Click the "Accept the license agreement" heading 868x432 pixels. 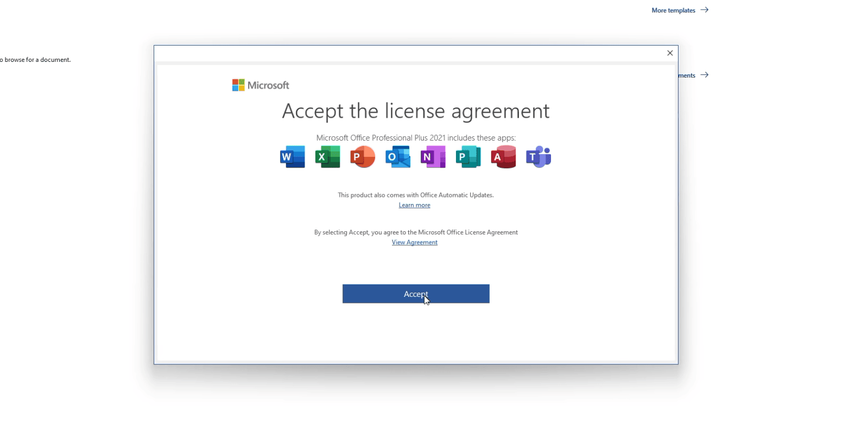tap(416, 111)
